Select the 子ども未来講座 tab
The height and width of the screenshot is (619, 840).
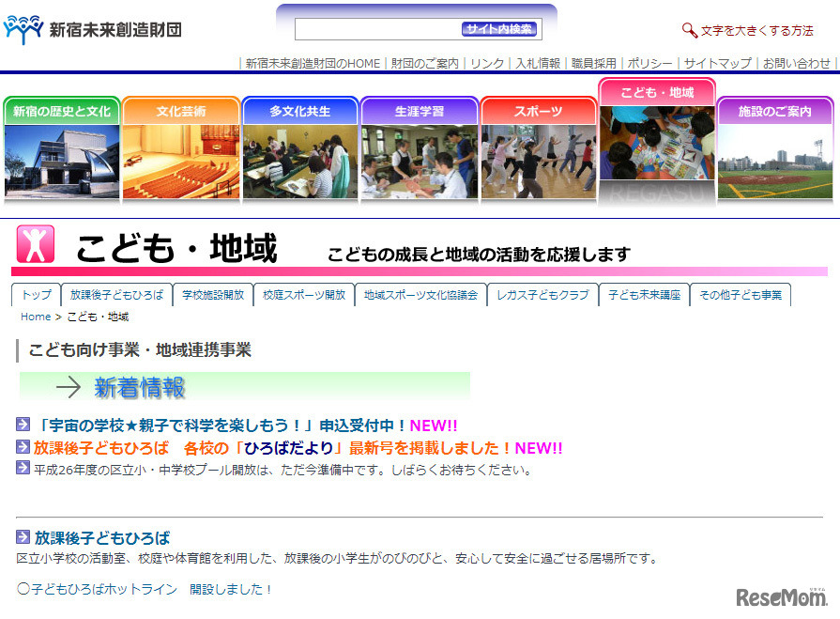(645, 293)
